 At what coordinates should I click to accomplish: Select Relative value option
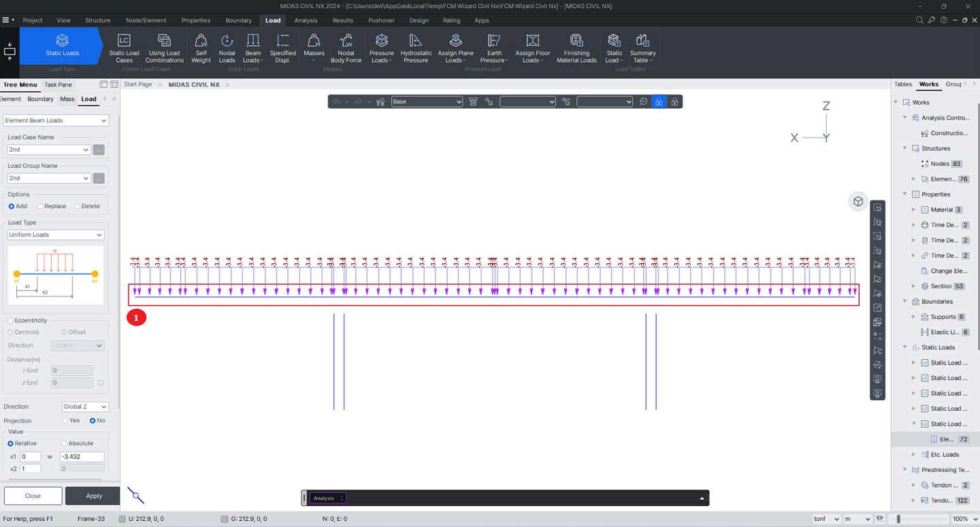(x=11, y=443)
